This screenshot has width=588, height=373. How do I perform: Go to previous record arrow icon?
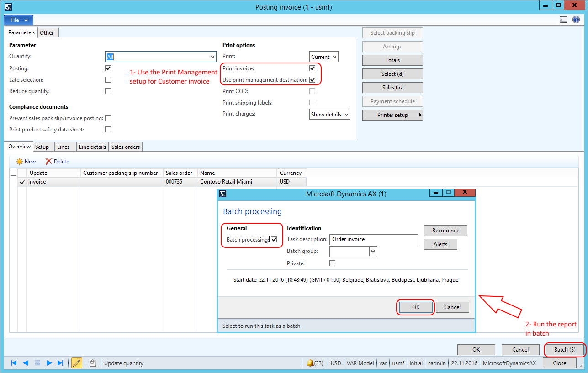click(26, 363)
